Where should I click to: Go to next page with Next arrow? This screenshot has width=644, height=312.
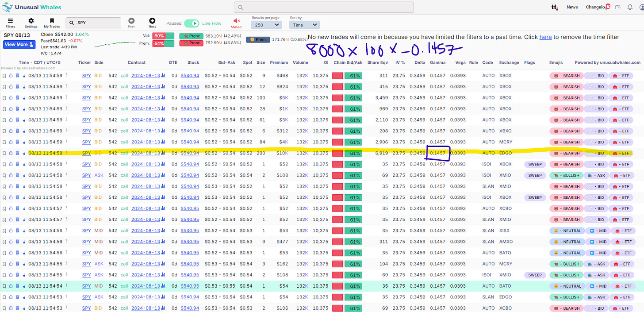click(x=152, y=21)
